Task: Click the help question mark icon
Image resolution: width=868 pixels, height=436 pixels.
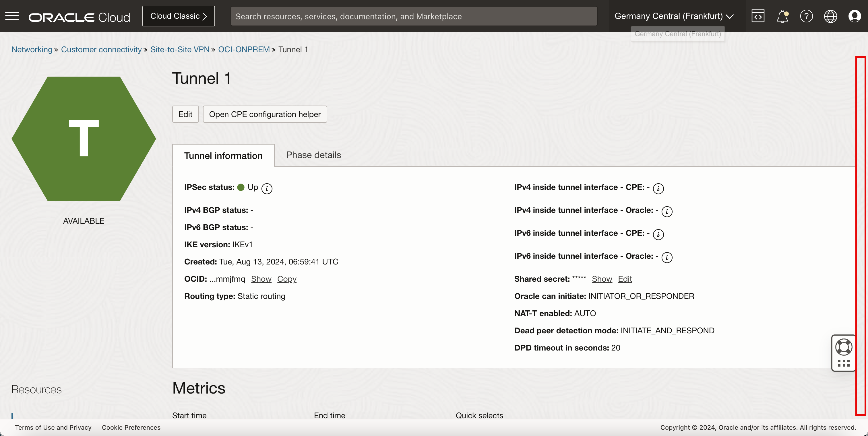Action: (806, 16)
